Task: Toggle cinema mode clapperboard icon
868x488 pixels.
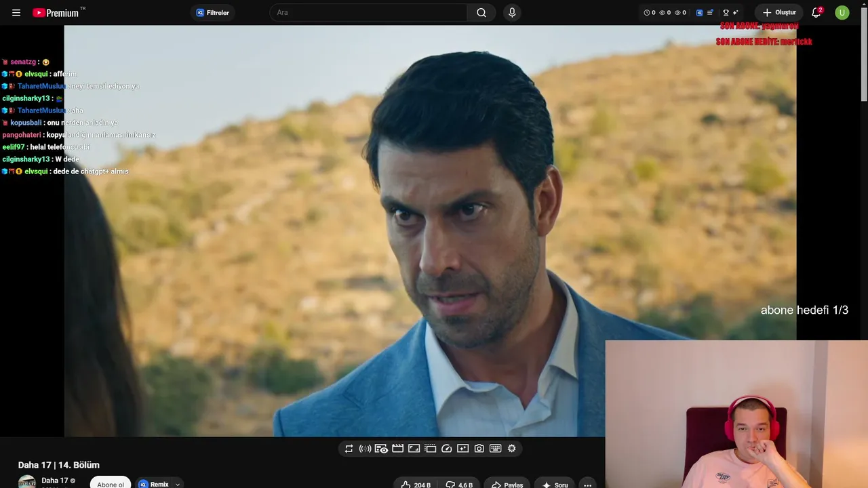Action: (x=397, y=449)
